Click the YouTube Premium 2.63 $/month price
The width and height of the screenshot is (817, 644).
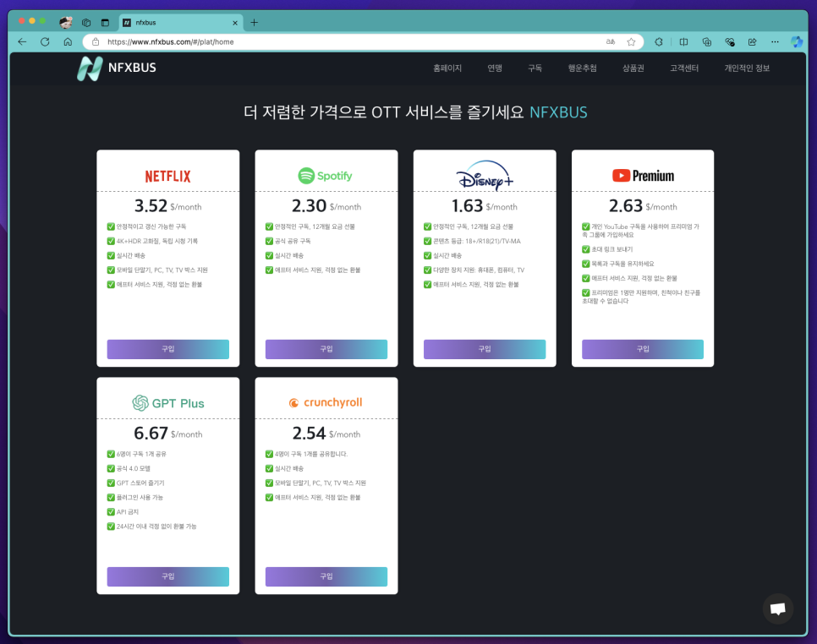643,206
